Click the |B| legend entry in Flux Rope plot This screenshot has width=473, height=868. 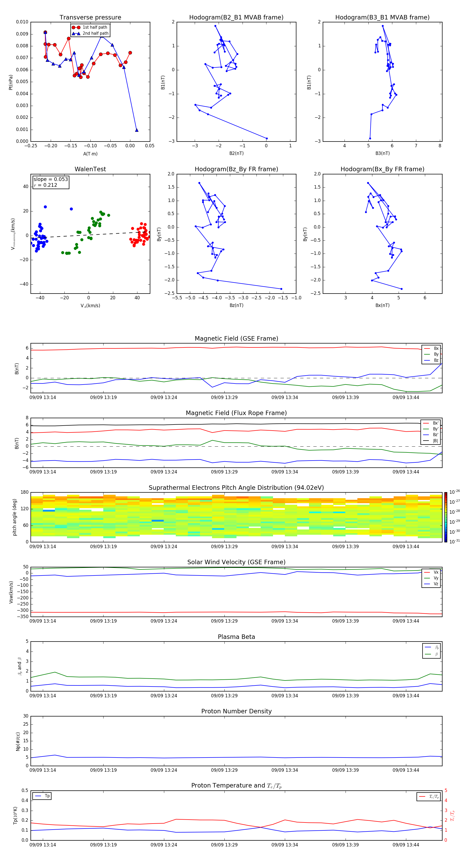pos(431,441)
